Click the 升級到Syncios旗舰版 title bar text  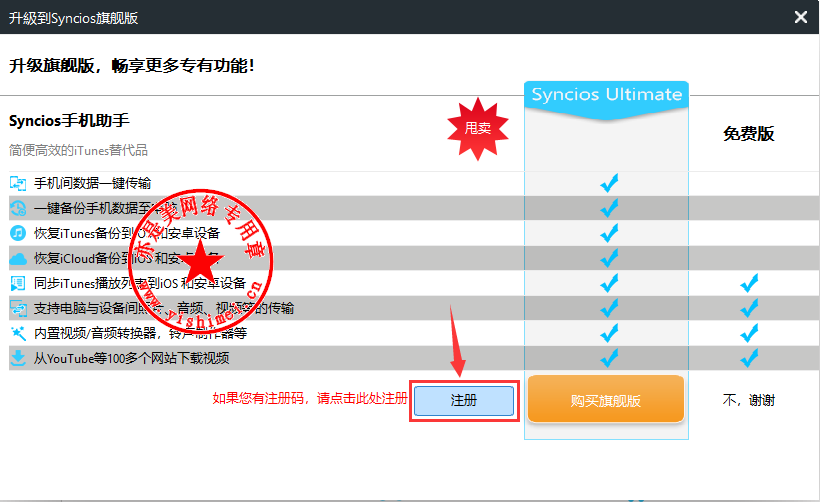tap(73, 18)
